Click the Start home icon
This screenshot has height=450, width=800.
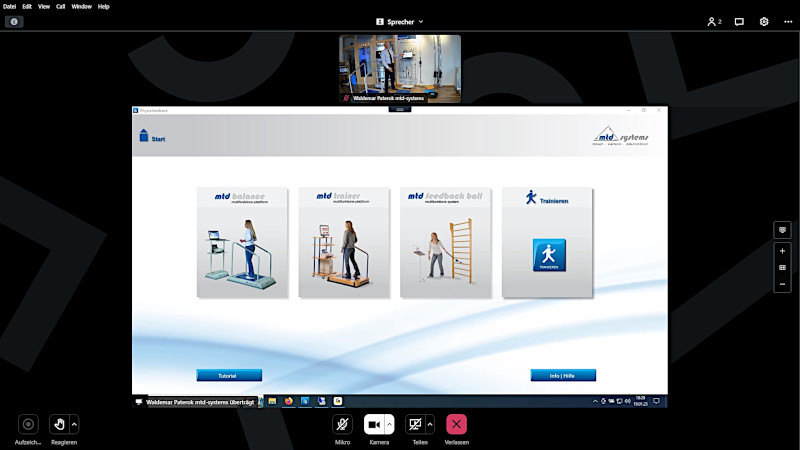(144, 135)
